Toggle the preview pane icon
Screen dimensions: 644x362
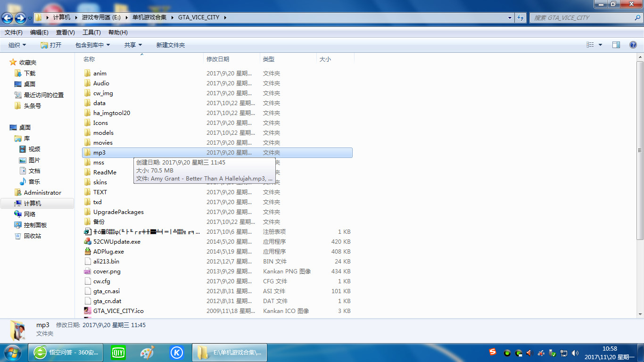click(x=616, y=45)
